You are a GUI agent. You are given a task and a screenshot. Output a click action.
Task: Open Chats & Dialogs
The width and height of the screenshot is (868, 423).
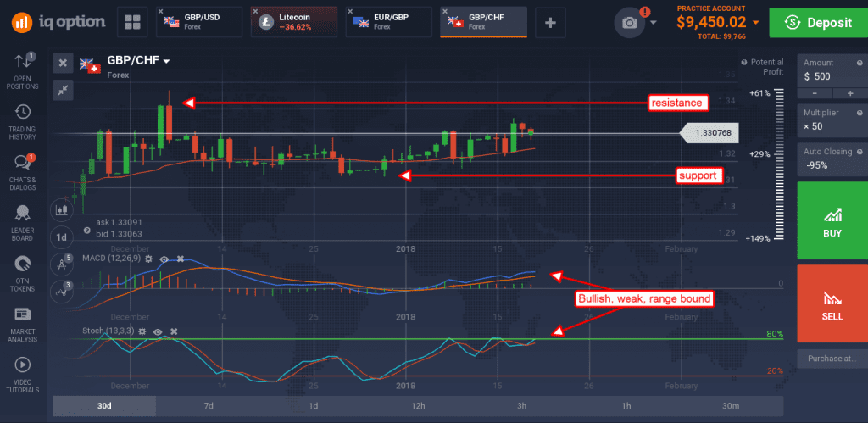pos(23,172)
